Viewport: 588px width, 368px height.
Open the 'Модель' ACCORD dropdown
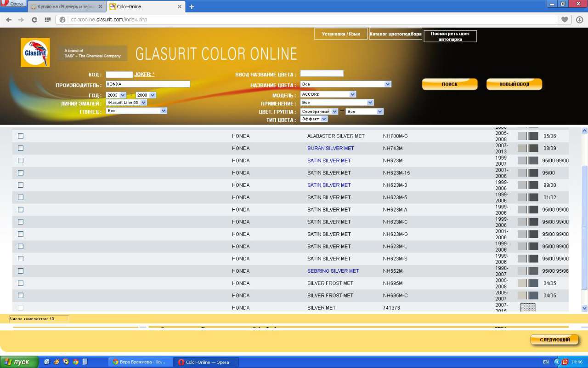[328, 94]
